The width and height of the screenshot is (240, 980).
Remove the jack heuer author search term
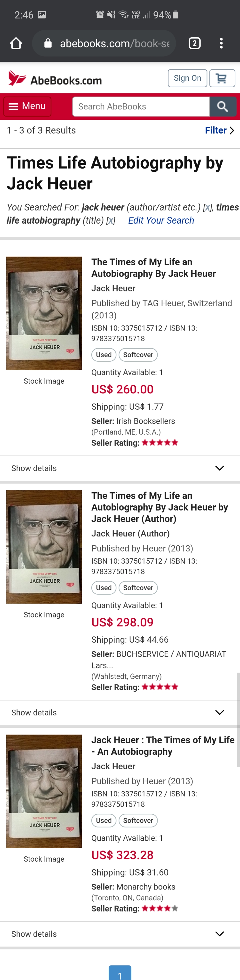[207, 207]
